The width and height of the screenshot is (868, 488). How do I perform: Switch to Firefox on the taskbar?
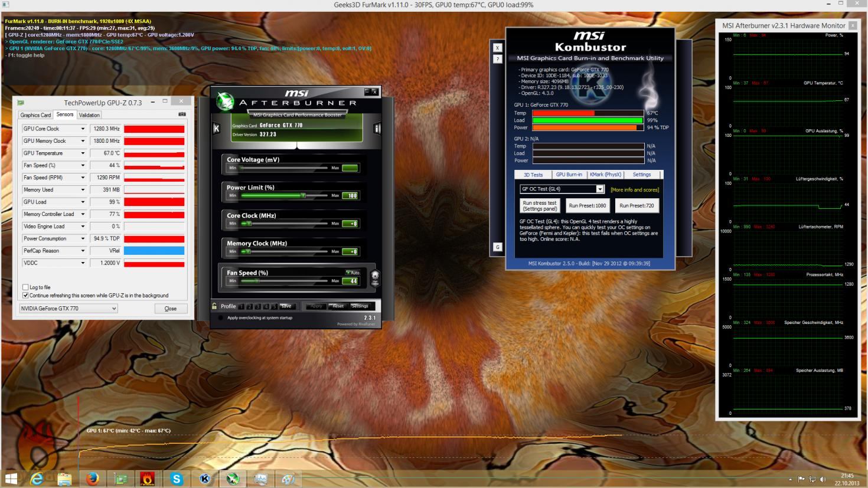[92, 479]
